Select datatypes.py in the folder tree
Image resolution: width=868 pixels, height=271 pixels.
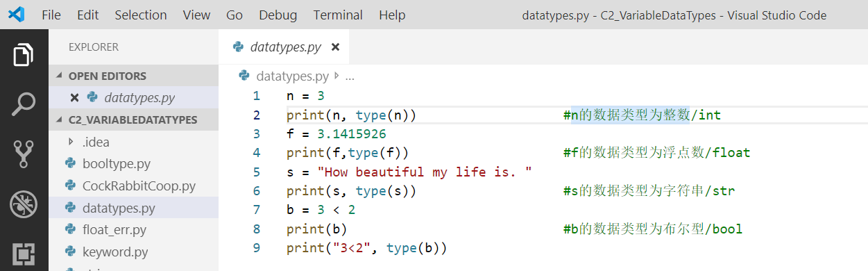click(x=133, y=208)
